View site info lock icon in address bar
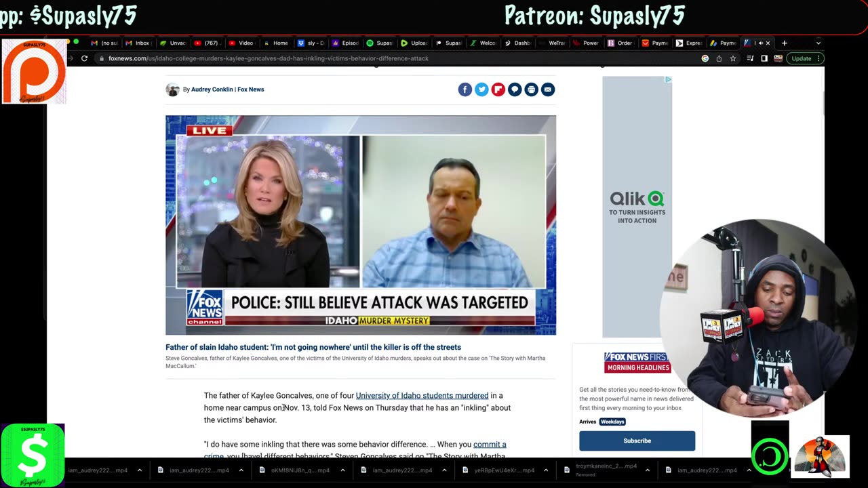This screenshot has height=488, width=868. 102,58
